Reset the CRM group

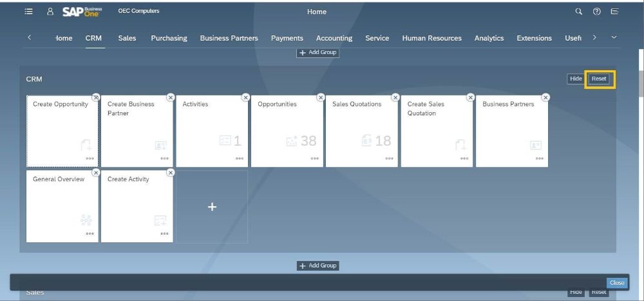[599, 79]
